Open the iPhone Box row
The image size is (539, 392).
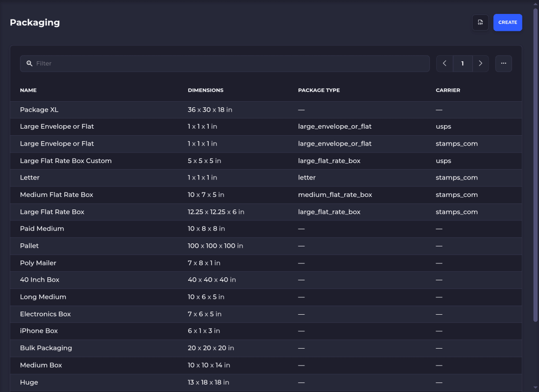pyautogui.click(x=266, y=331)
